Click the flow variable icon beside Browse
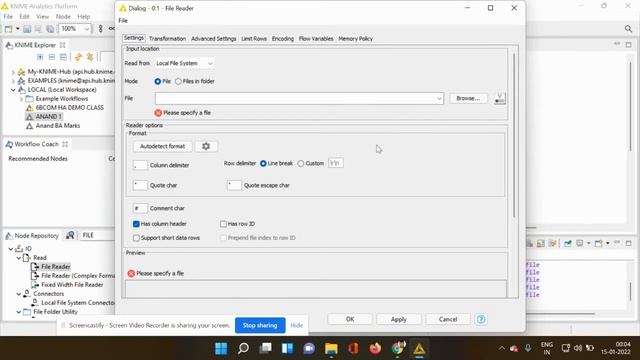The width and height of the screenshot is (640, 360). (x=500, y=98)
